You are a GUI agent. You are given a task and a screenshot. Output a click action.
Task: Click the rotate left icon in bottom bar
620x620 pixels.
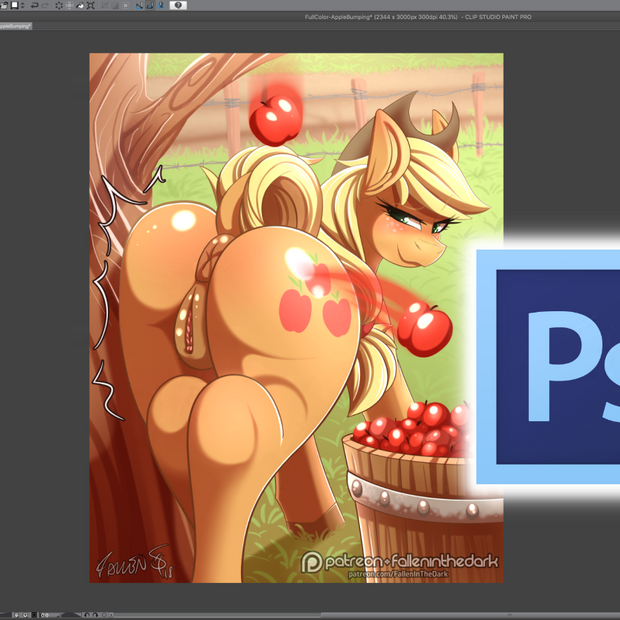(87, 615)
